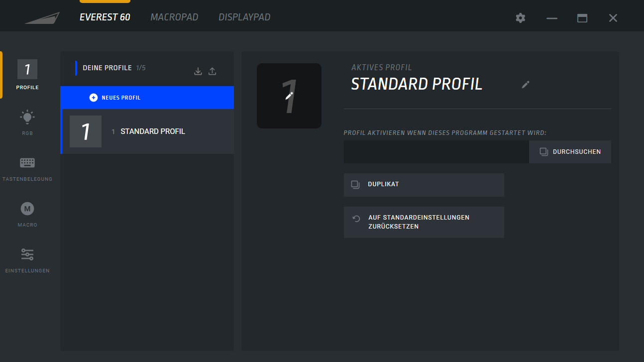Switch to the Everest 60 tab
644x362 pixels.
tap(105, 17)
